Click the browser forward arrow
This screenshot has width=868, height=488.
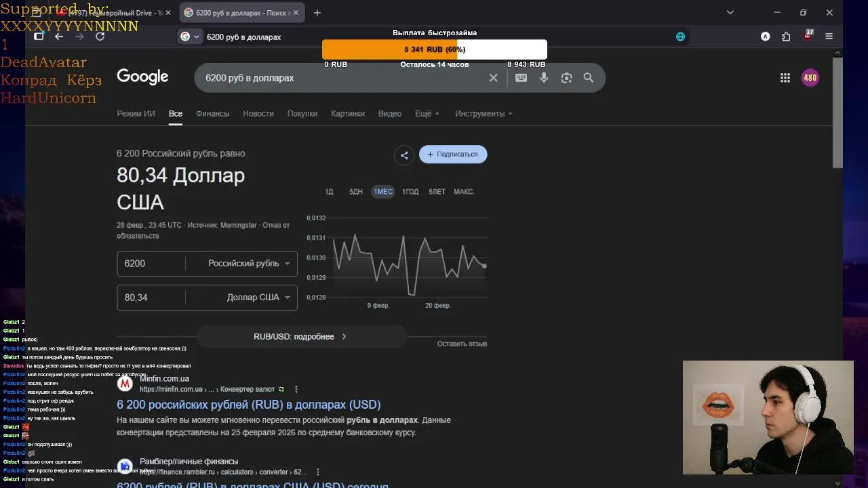(x=79, y=37)
